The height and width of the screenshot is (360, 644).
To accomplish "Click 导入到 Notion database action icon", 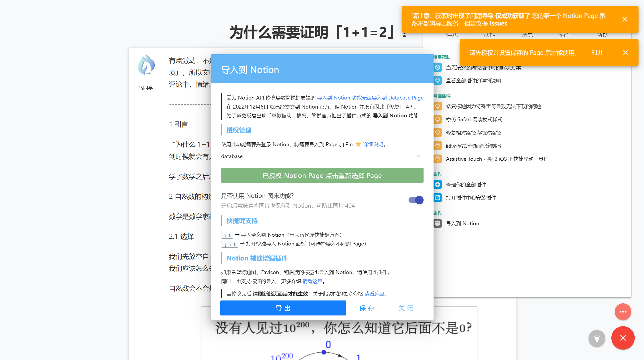I will tap(438, 223).
